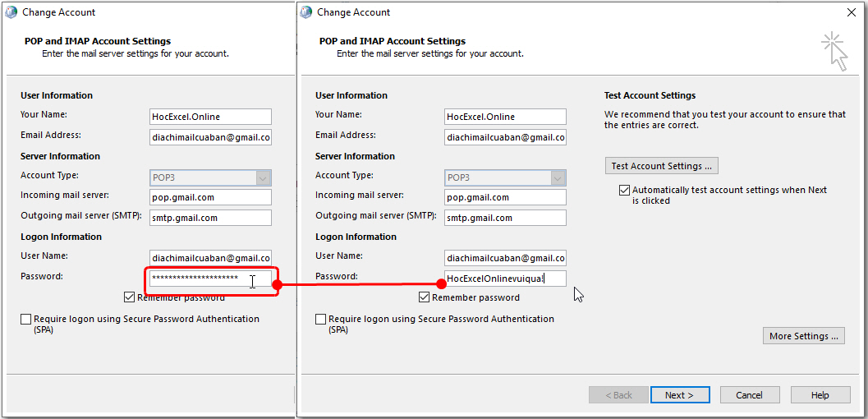Focus the Your Name field in the left dialog
Screen dimensions: 868x419
[210, 117]
